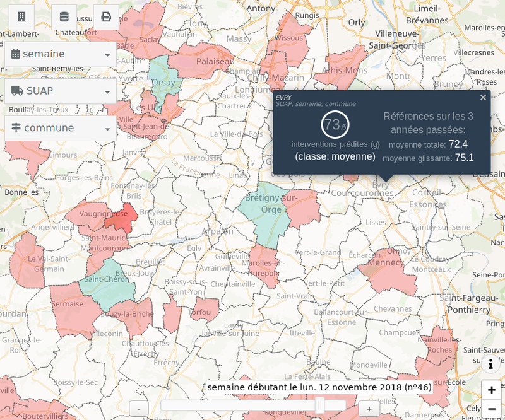Expand the commune granularity dropdown

coord(61,128)
